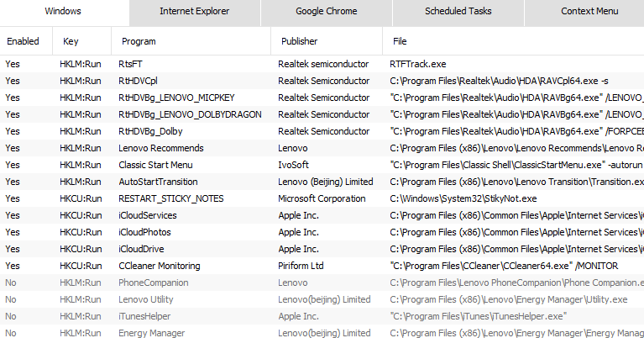Screen dimensions: 644x338
Task: Select the Classic Start Menu row
Action: pos(155,165)
